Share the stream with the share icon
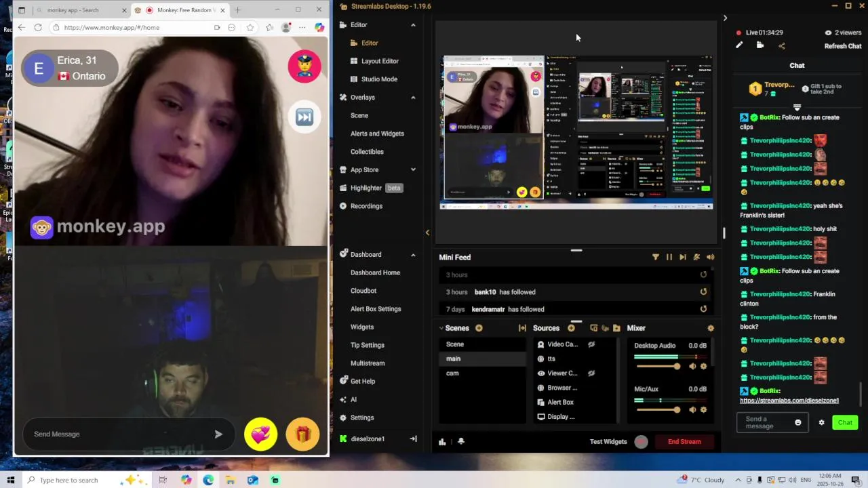The image size is (868, 488). pyautogui.click(x=781, y=46)
